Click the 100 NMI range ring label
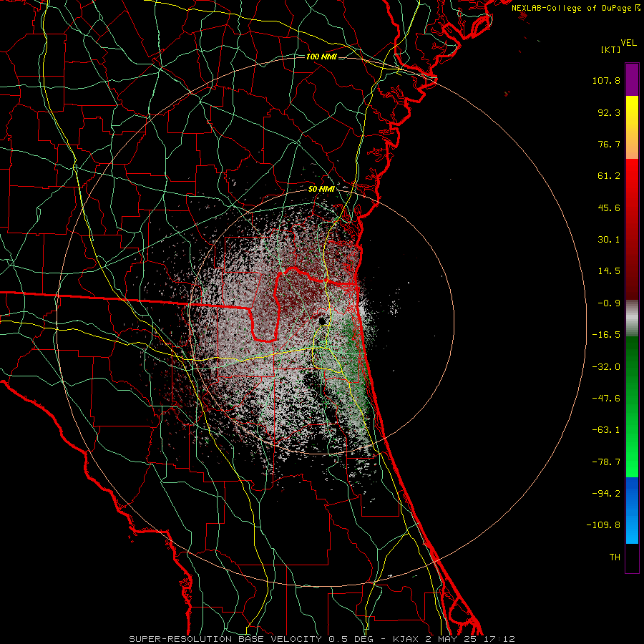644x644 pixels. pos(321,57)
